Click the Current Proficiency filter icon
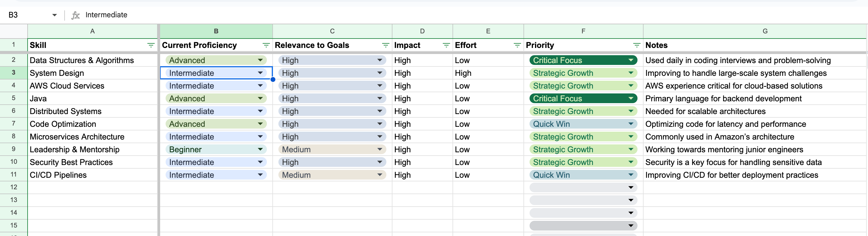Viewport: 868px width, 236px height. pos(266,45)
